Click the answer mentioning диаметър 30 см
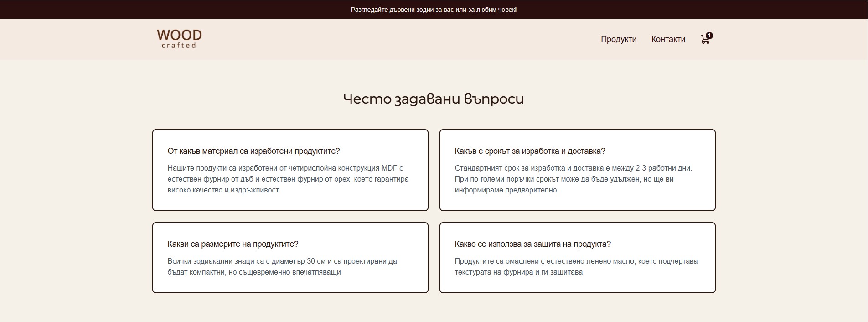This screenshot has width=868, height=322. pos(282,267)
